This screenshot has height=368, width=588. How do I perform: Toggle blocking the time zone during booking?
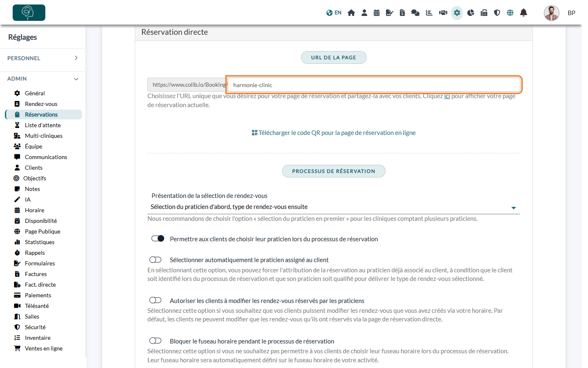pos(156,341)
